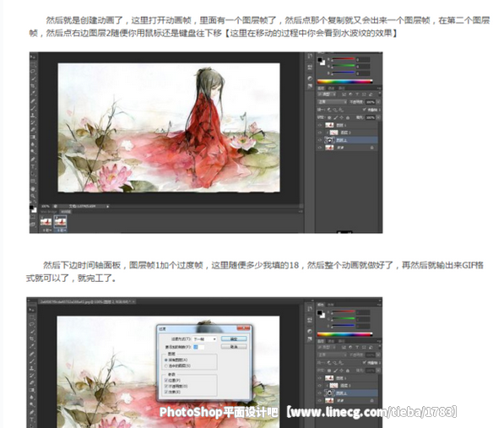Open layer filter kind dropdown, upper panel

327,95
